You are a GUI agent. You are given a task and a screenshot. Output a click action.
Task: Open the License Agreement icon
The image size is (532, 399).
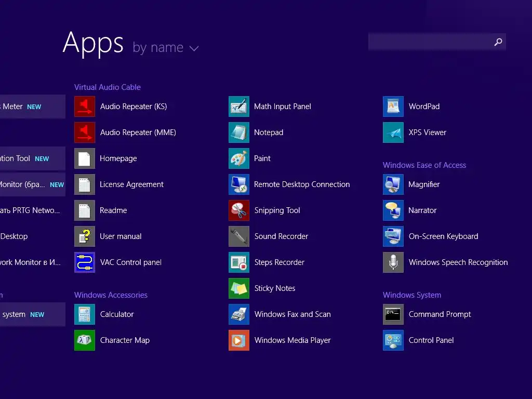(x=85, y=184)
